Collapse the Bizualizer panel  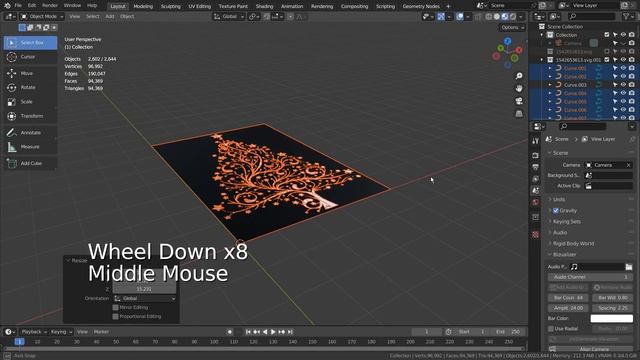click(564, 255)
